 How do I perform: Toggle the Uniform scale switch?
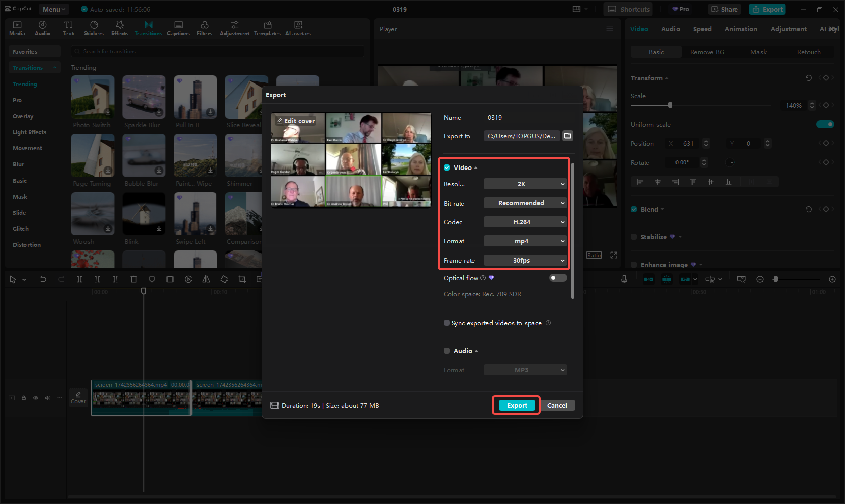pos(825,124)
